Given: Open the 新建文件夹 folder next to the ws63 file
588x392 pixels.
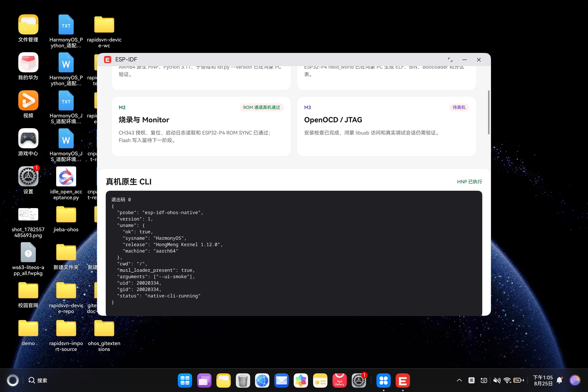Looking at the screenshot, I should tap(66, 252).
